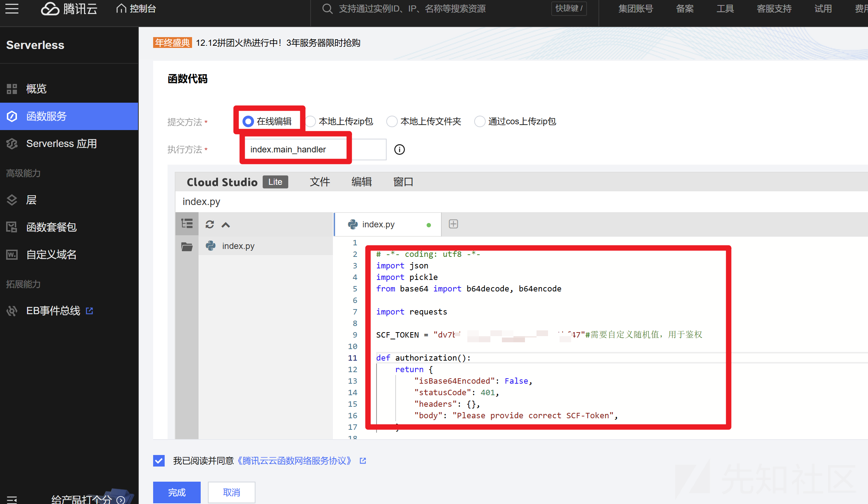Click the unsaved dot on index.py tab
Image resolution: width=868 pixels, height=504 pixels.
point(429,225)
